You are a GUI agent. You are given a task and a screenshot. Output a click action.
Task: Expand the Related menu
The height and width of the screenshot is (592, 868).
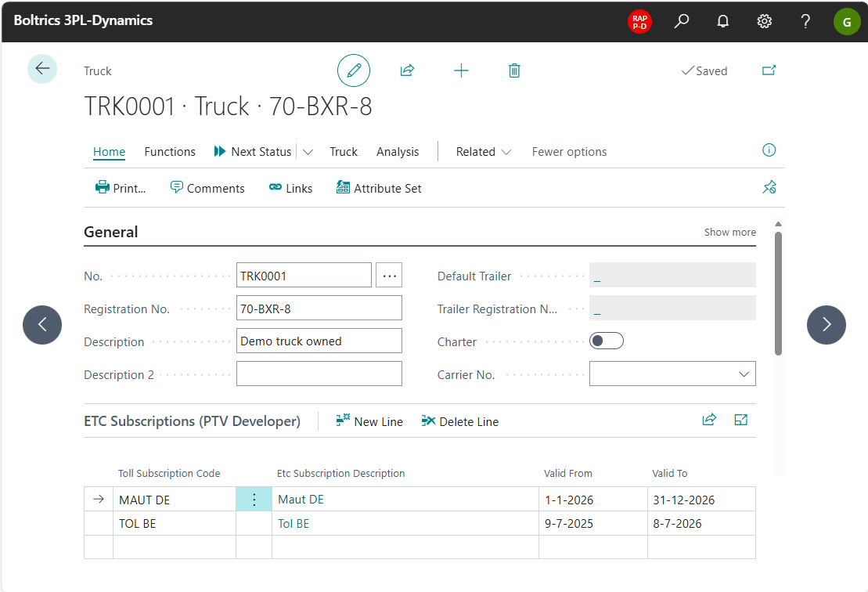(484, 152)
